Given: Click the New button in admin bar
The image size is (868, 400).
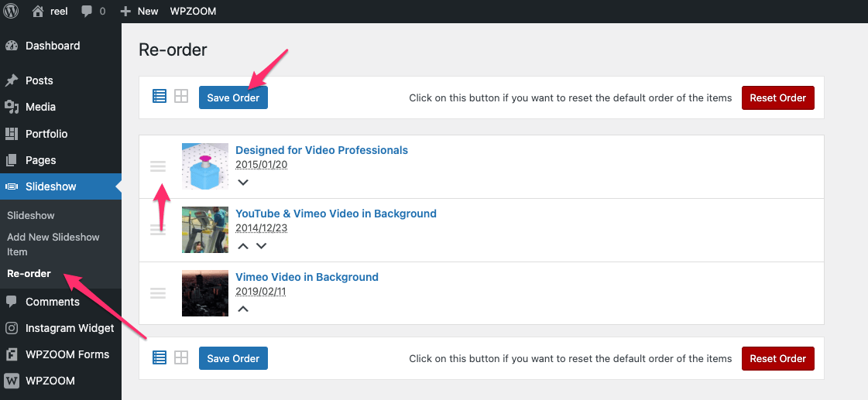Looking at the screenshot, I should [x=139, y=11].
